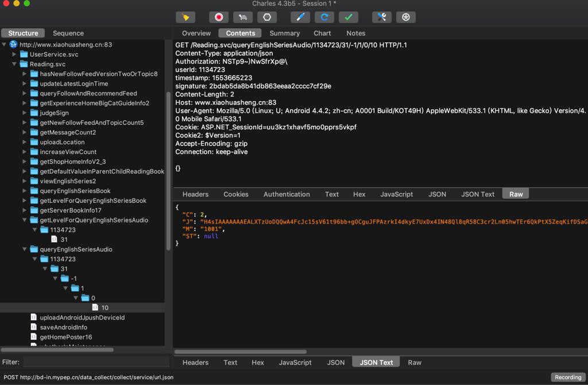Toggle recording with the red record button
The width and height of the screenshot is (588, 385).
(x=219, y=17)
